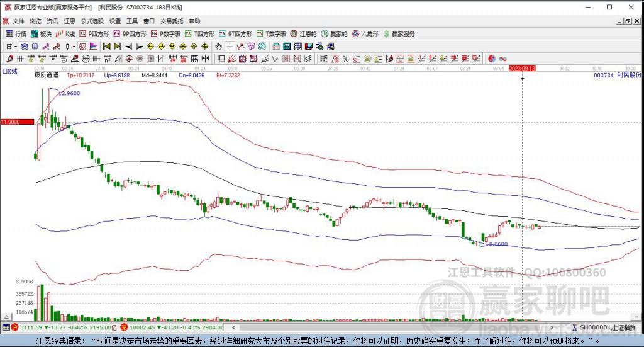The height and width of the screenshot is (347, 644).
Task: Click the truck icon in toolbar
Action: [x=330, y=47]
